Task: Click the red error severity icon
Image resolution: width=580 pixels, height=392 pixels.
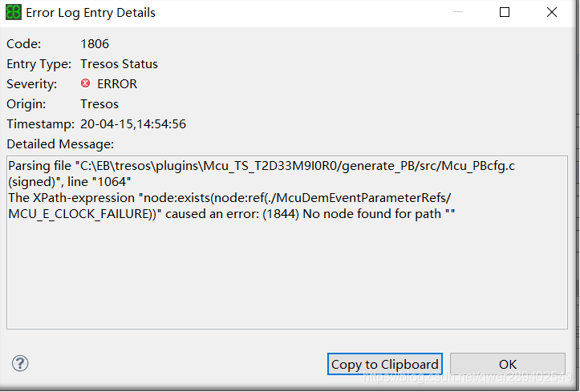Action: pyautogui.click(x=86, y=83)
